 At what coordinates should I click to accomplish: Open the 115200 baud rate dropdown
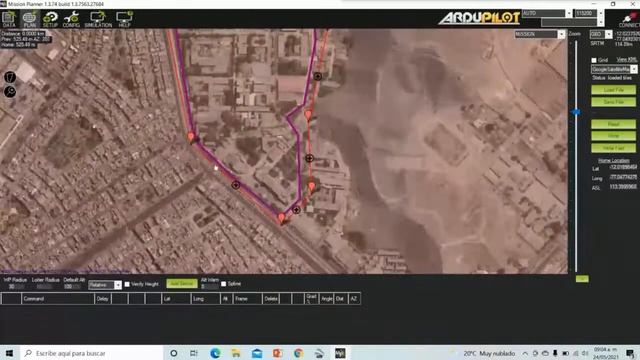(x=600, y=13)
